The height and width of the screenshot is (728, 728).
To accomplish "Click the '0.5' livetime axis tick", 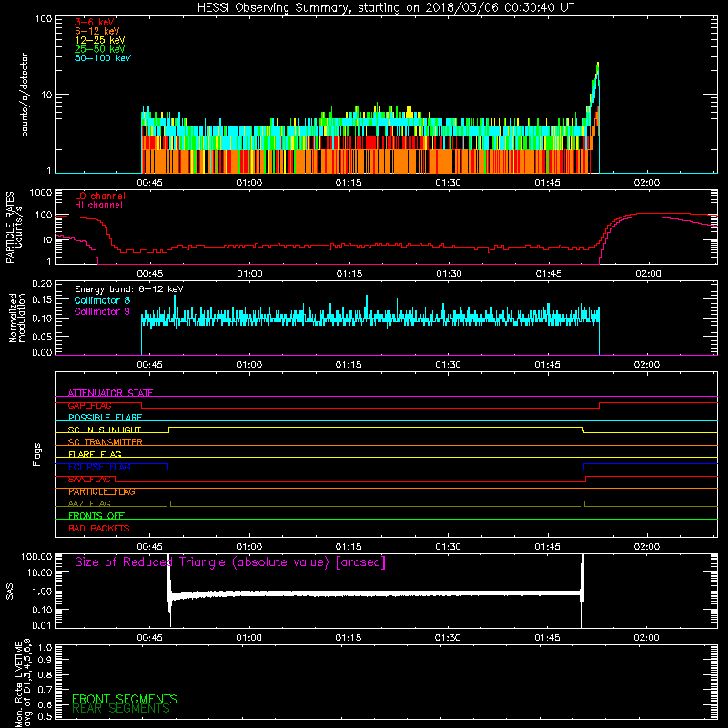I will point(45,716).
